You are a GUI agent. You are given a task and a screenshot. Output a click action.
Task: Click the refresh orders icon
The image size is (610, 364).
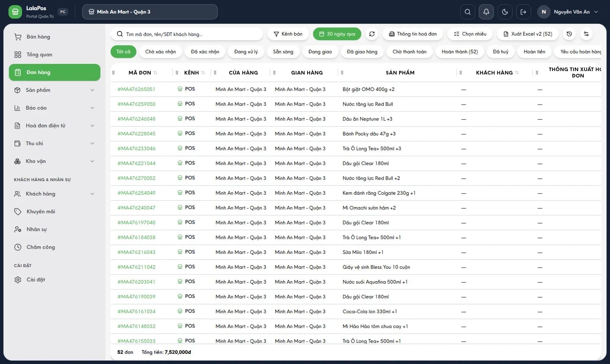(x=372, y=34)
